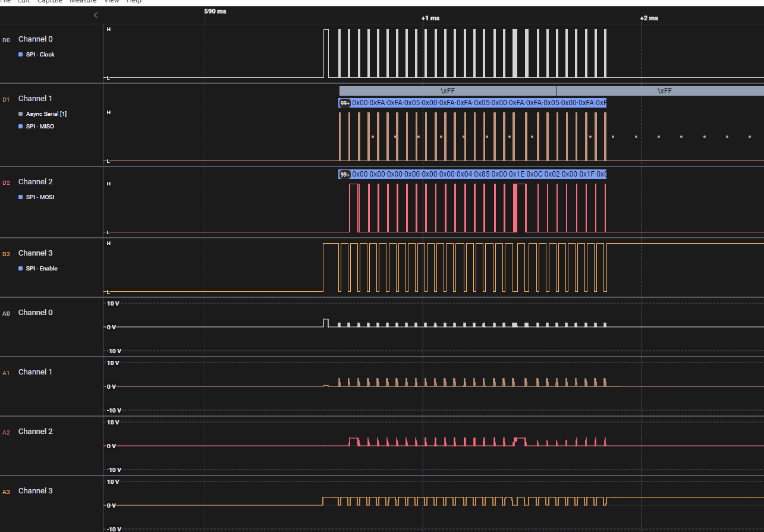Image resolution: width=764 pixels, height=532 pixels.
Task: Select the digital Channel 1 name next to D1
Action: pos(36,99)
